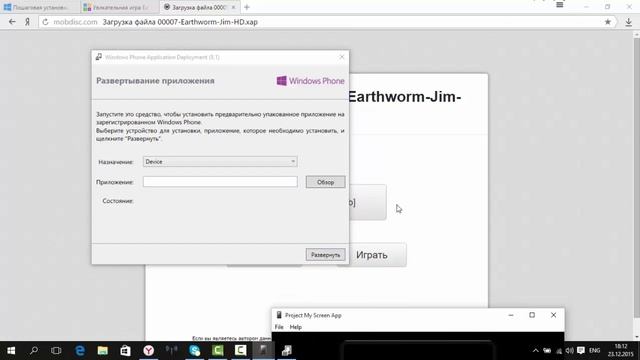640x360 pixels.
Task: Switch to the 'Пошаговая установка' tab
Action: pyautogui.click(x=40, y=7)
